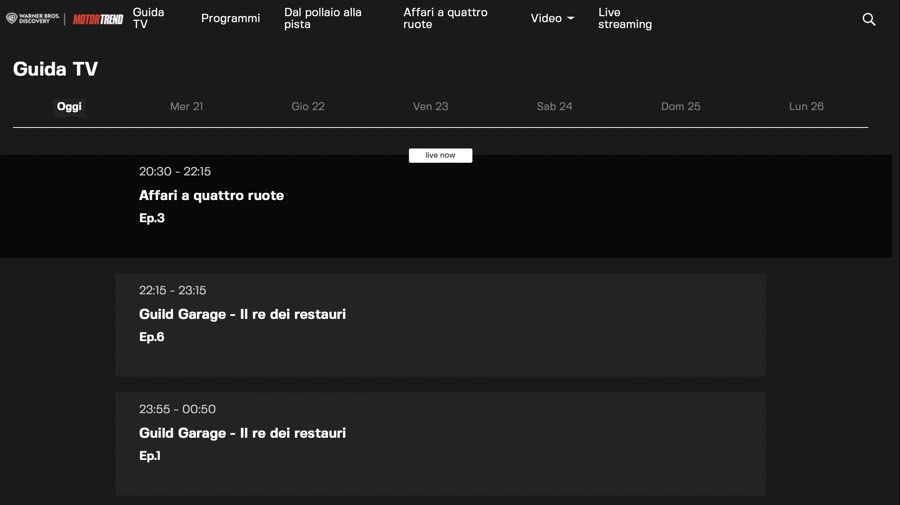Select the Lun 26 day tab
Viewport: 900px width, 505px height.
[806, 107]
